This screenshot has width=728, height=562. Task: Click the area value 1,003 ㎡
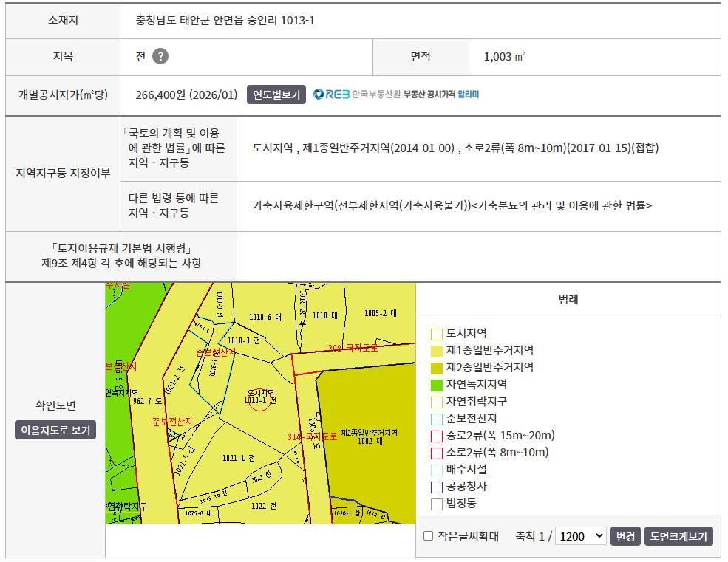[x=504, y=57]
